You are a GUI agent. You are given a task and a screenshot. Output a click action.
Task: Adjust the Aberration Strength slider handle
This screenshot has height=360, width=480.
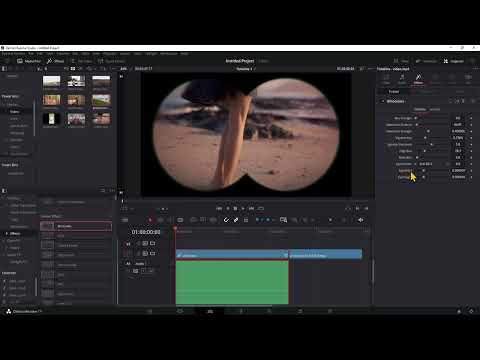[x=428, y=131]
